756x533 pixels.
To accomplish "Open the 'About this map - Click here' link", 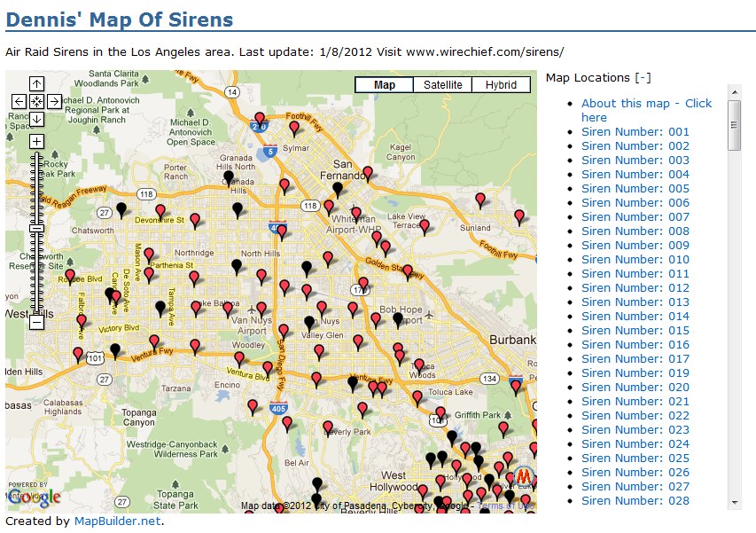I will pyautogui.click(x=646, y=103).
